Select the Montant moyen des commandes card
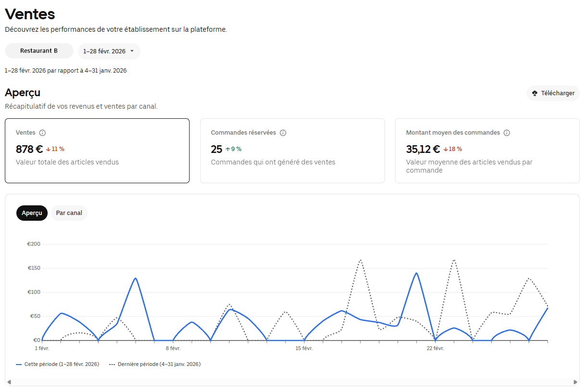 [487, 151]
